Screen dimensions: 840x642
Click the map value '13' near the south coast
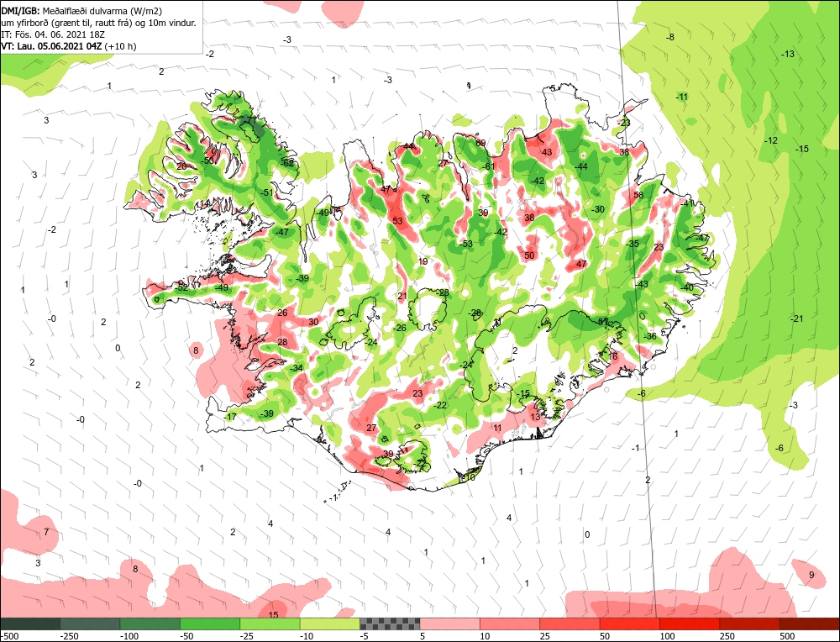535,417
